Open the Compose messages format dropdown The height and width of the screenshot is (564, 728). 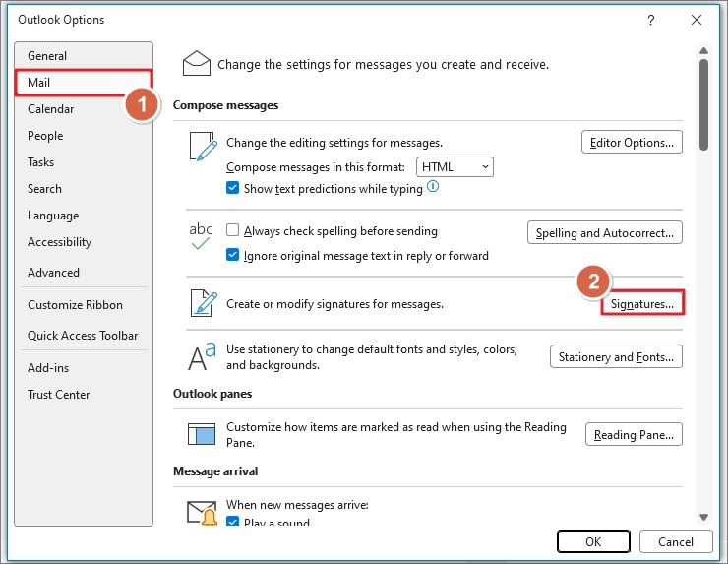tap(455, 166)
